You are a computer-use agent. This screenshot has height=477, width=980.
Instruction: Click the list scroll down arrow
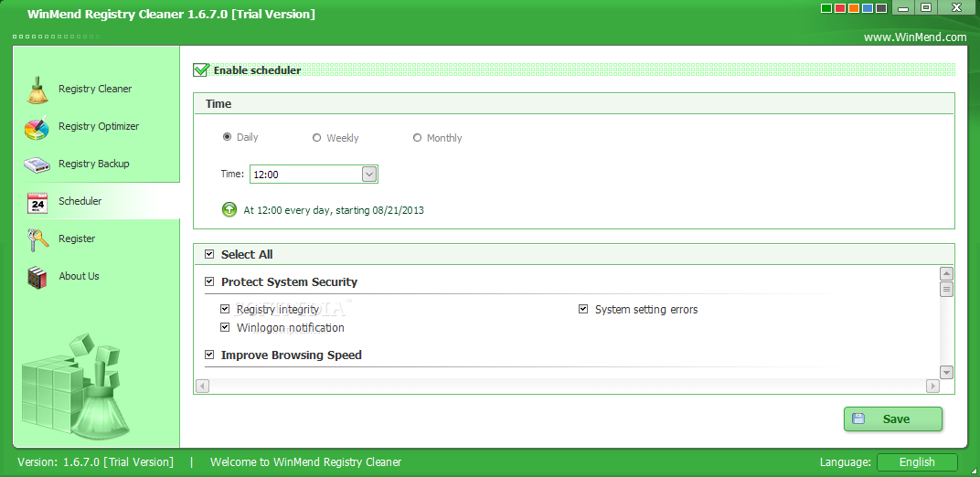946,372
